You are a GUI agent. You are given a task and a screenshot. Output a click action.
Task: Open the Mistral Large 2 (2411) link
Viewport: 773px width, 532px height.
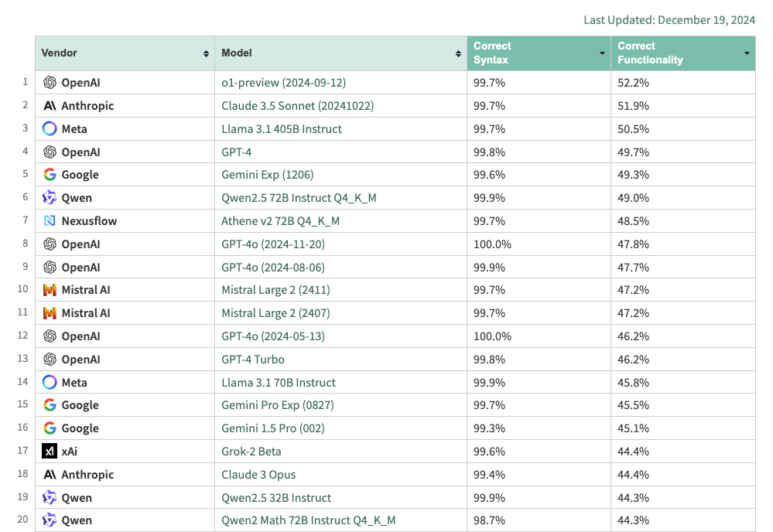click(x=275, y=290)
